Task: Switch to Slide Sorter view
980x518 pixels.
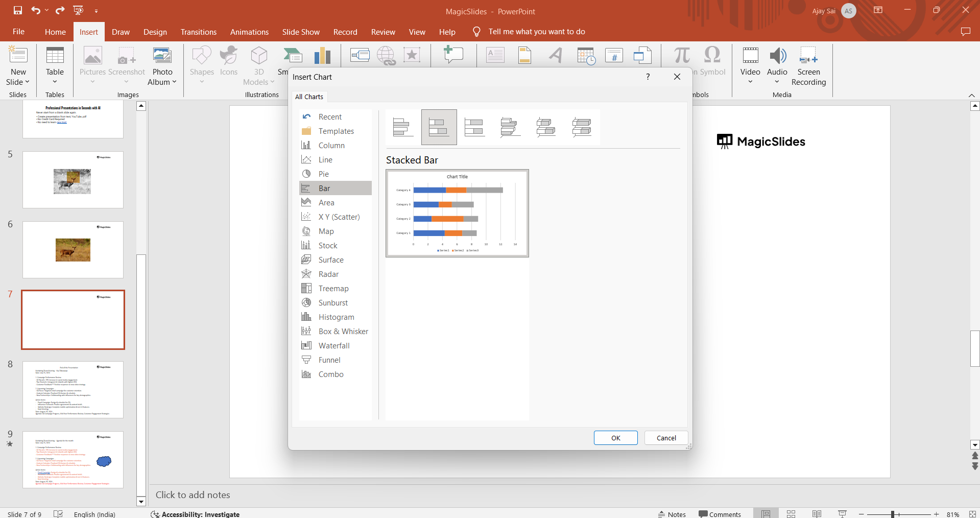Action: click(791, 514)
